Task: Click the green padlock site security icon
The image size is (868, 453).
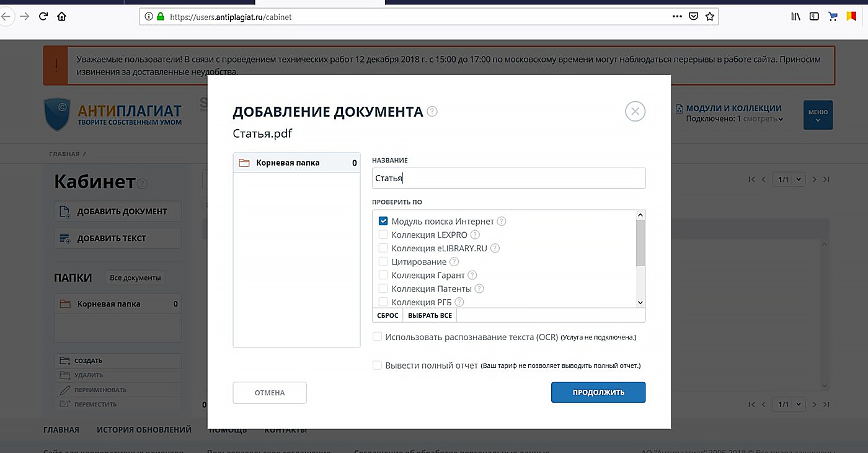Action: coord(161,17)
